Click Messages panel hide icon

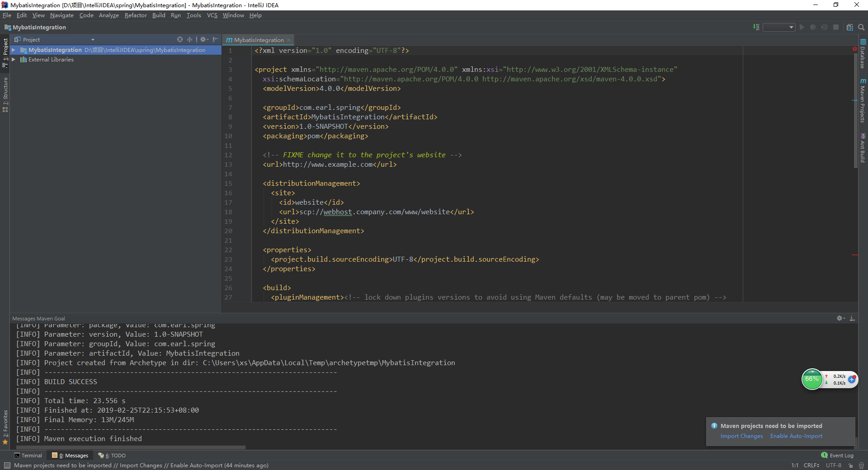point(852,318)
